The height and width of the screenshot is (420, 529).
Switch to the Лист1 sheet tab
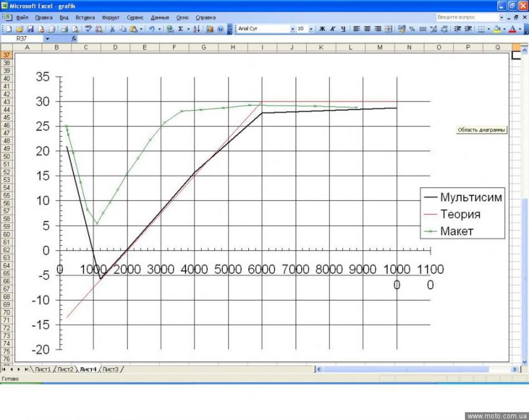pyautogui.click(x=42, y=369)
